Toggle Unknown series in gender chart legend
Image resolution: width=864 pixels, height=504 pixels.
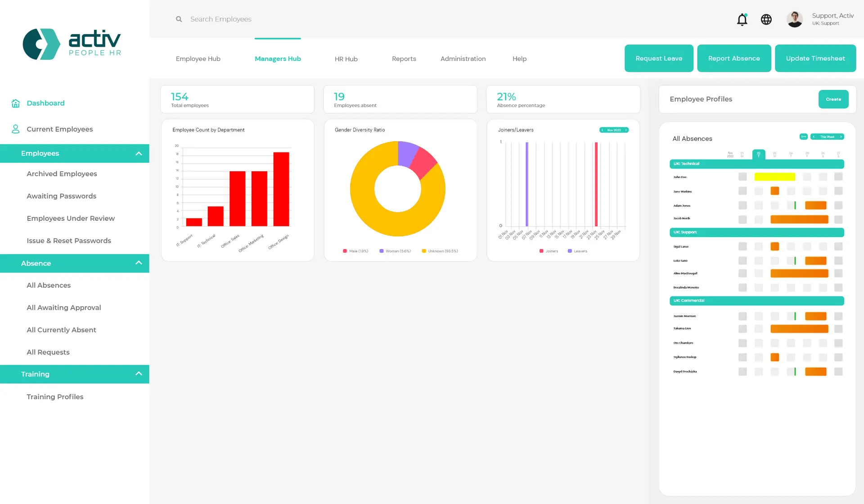click(440, 251)
